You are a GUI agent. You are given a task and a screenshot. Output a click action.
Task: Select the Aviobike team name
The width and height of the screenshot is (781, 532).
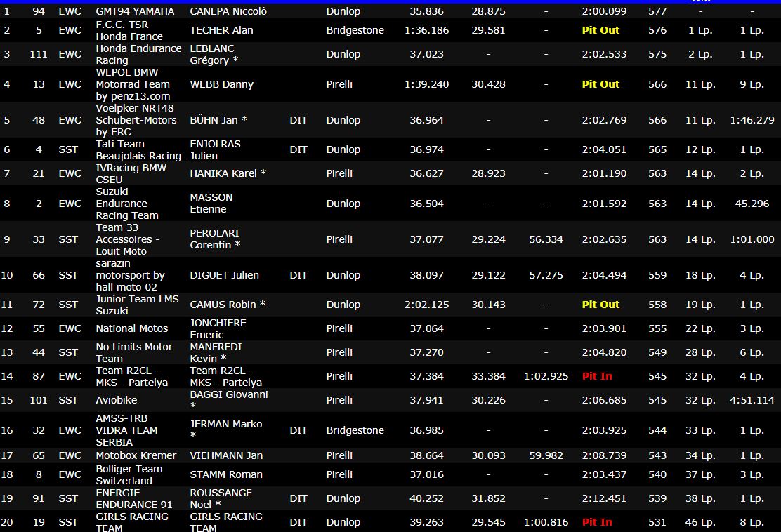[117, 400]
